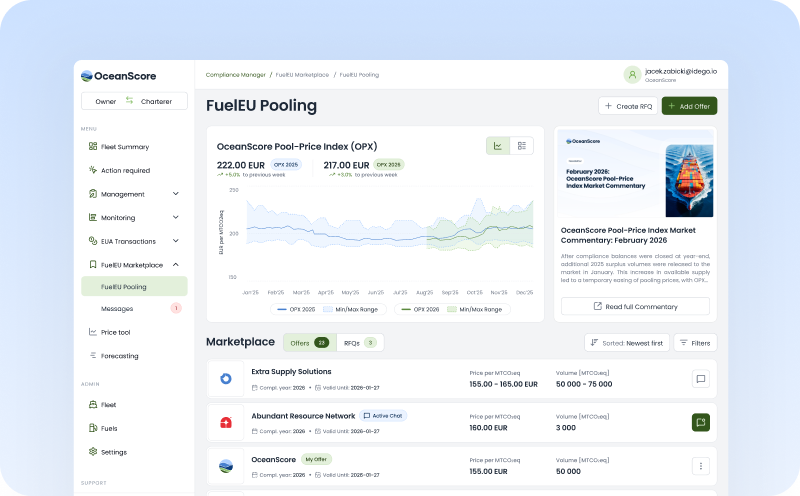This screenshot has height=496, width=800.
Task: Switch to table list view of OPX index
Action: coord(521,146)
